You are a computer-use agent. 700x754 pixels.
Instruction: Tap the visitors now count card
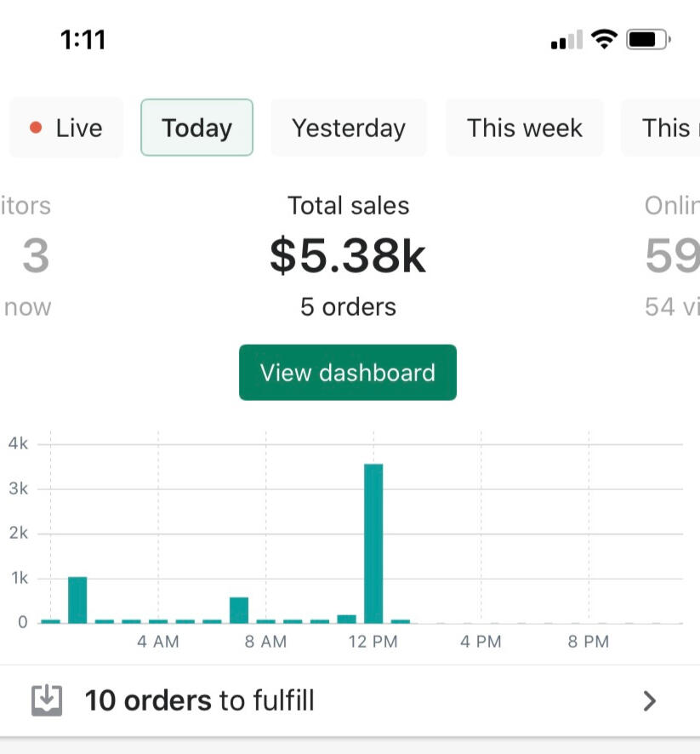click(x=30, y=255)
